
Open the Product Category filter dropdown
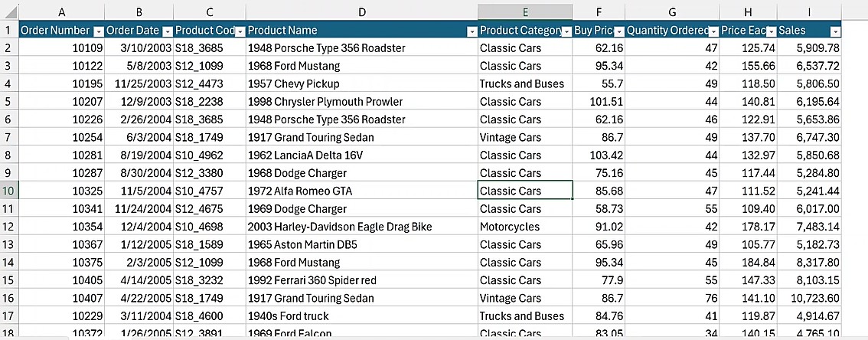[566, 31]
